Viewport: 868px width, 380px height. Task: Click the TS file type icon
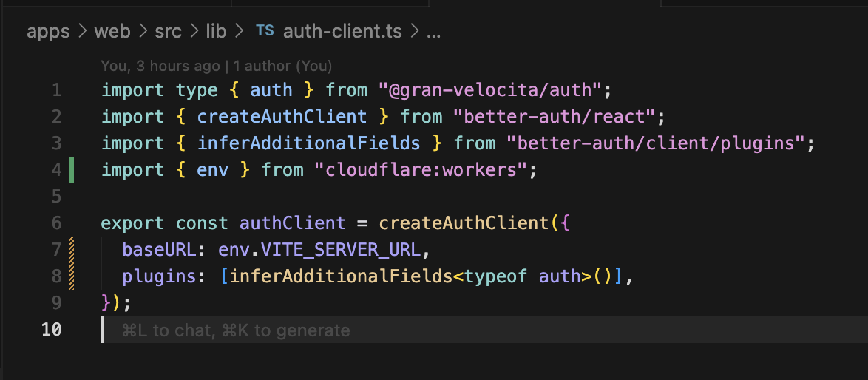(265, 31)
